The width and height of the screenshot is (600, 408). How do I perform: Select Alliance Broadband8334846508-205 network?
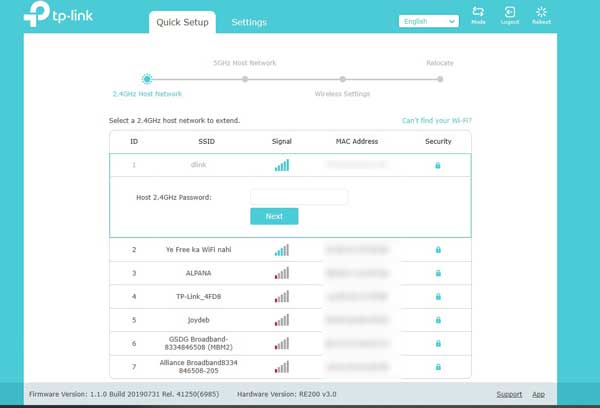click(x=199, y=367)
